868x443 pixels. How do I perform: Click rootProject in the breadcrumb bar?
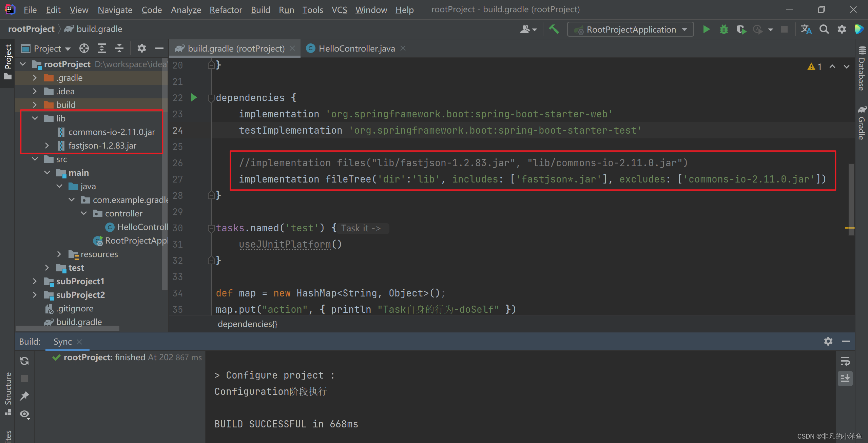pyautogui.click(x=31, y=29)
